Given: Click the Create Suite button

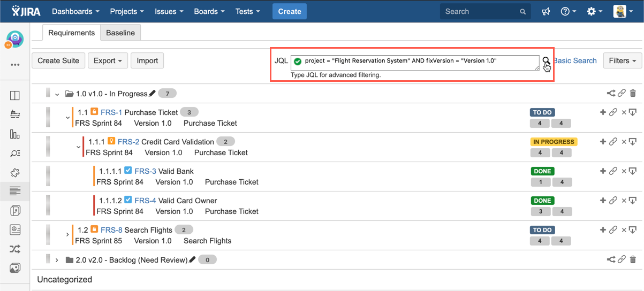Looking at the screenshot, I should click(58, 60).
